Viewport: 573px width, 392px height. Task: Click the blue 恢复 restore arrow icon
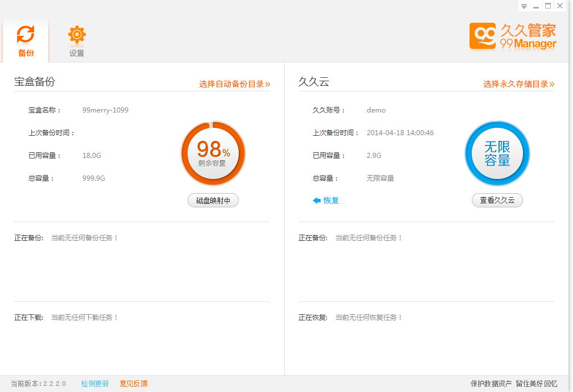coord(317,201)
